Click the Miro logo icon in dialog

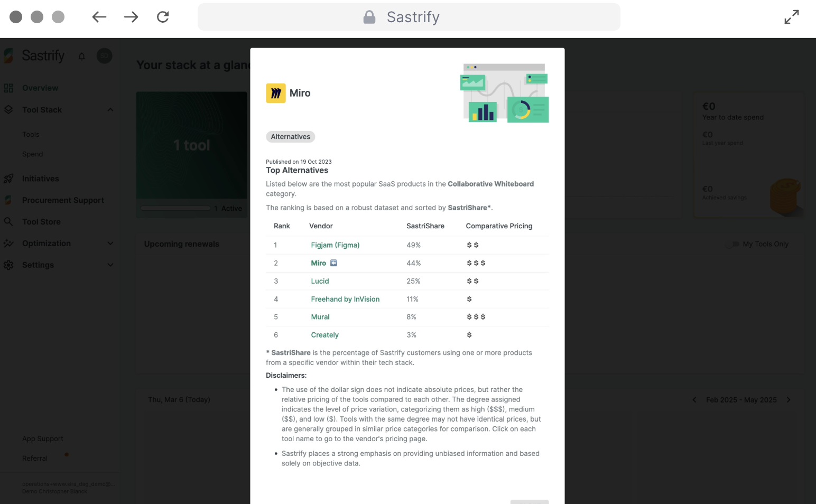276,93
